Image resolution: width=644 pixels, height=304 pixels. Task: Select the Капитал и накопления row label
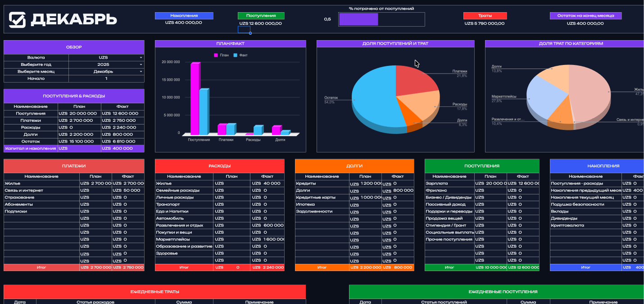tap(31, 148)
